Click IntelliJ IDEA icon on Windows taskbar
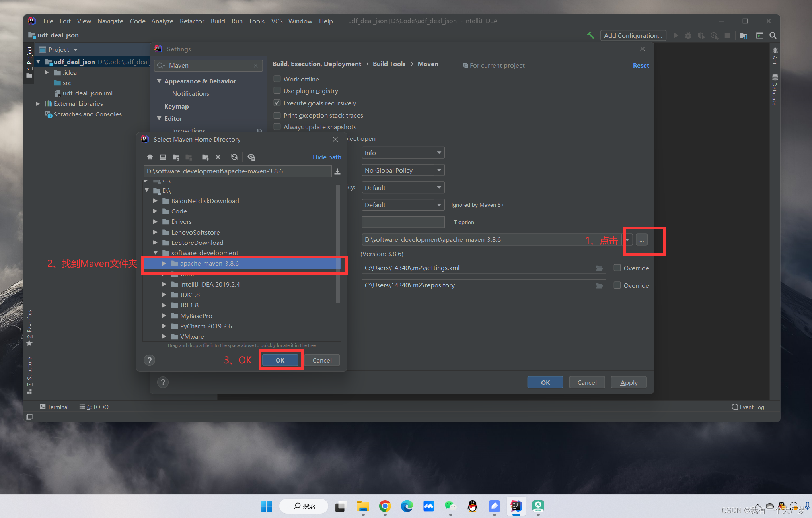The width and height of the screenshot is (812, 518). point(516,506)
